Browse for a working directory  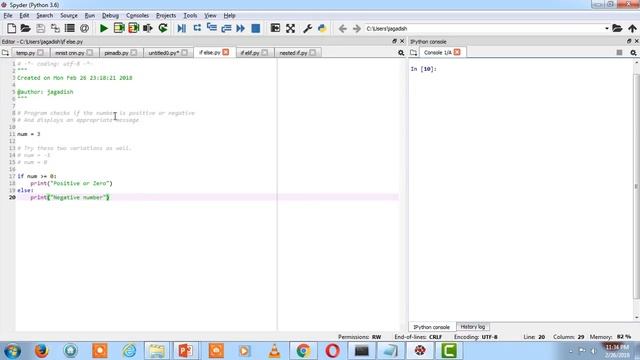click(x=617, y=28)
